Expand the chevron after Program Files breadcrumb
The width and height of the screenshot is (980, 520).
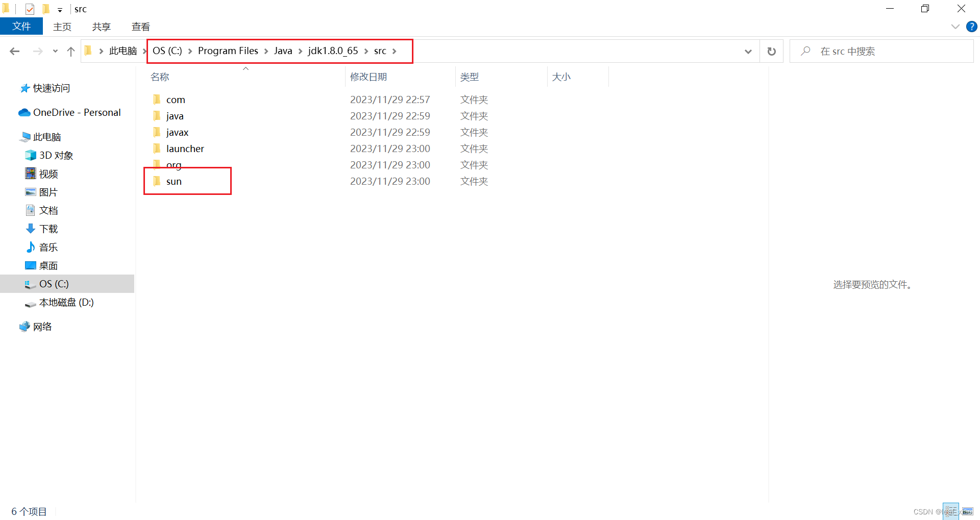click(x=266, y=51)
